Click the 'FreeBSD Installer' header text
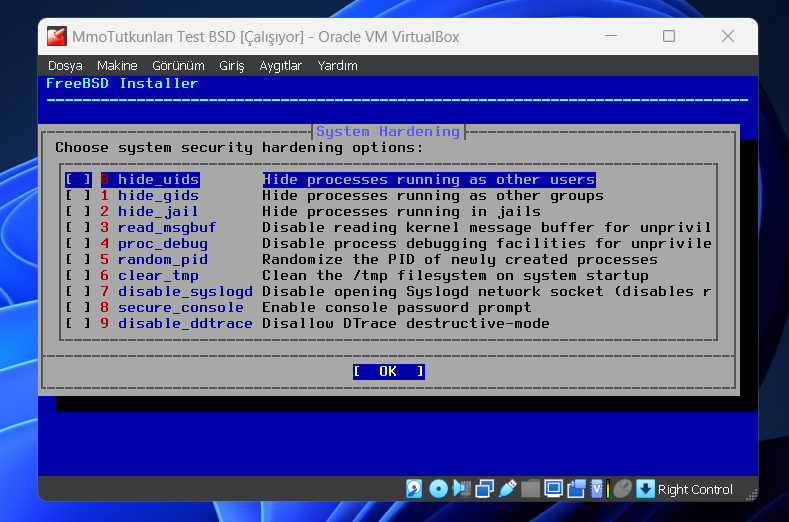Screen dimensions: 789x522 pos(122,84)
